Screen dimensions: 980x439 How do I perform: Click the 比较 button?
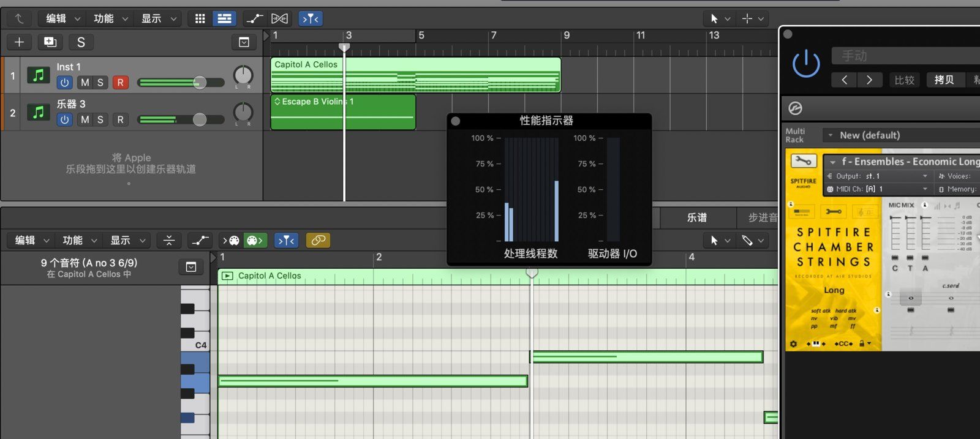(904, 80)
